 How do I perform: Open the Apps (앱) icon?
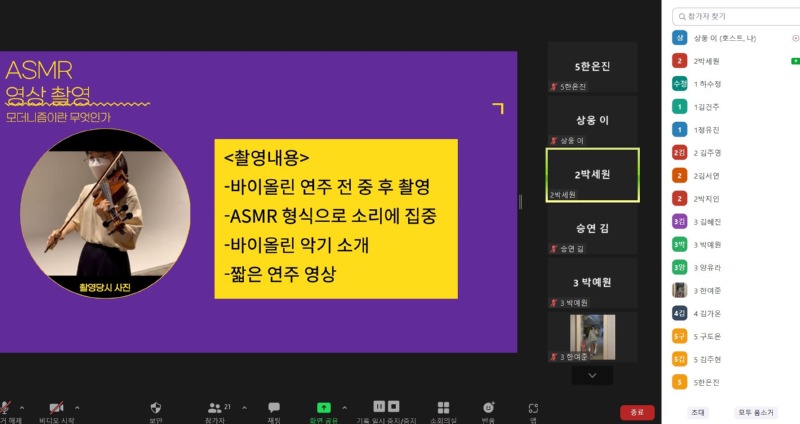pos(533,408)
